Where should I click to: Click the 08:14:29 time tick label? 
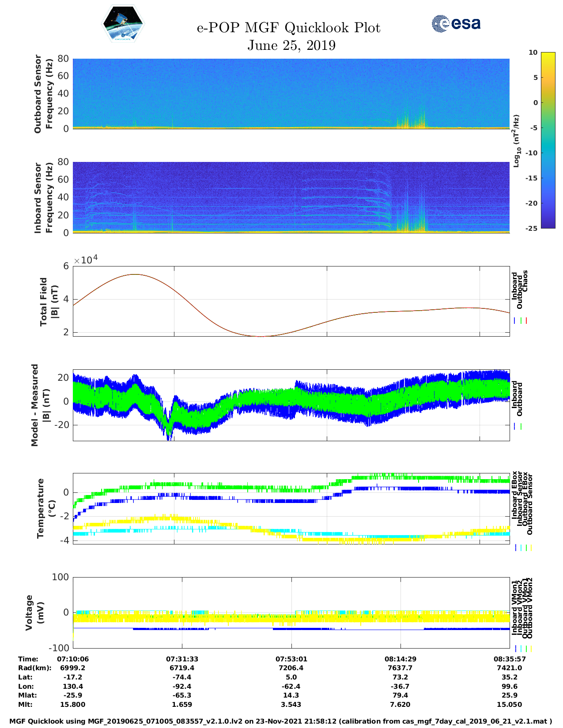point(401,659)
